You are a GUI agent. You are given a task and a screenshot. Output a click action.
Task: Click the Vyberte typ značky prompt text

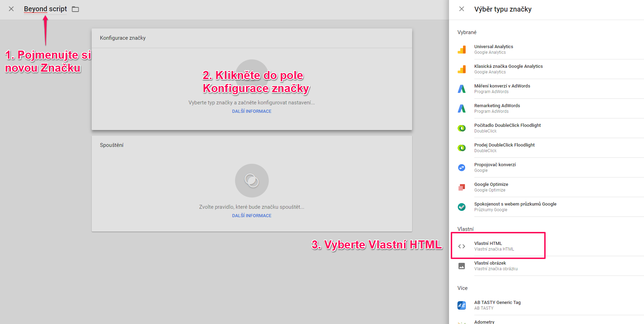click(x=252, y=103)
